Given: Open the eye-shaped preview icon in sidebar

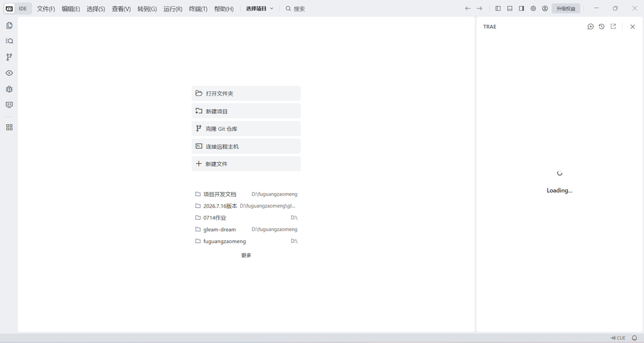Looking at the screenshot, I should pyautogui.click(x=9, y=73).
